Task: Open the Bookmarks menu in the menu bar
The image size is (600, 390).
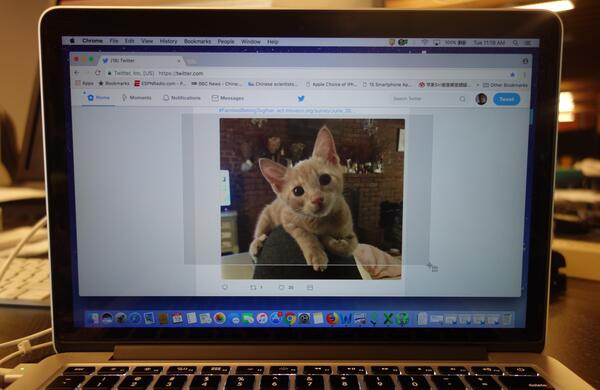Action: [x=197, y=41]
